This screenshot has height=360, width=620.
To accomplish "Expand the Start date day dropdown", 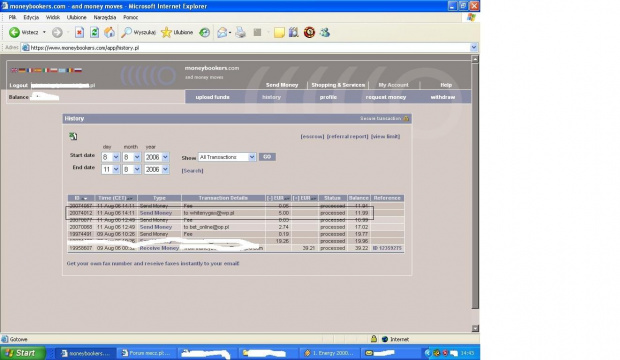I will 116,157.
